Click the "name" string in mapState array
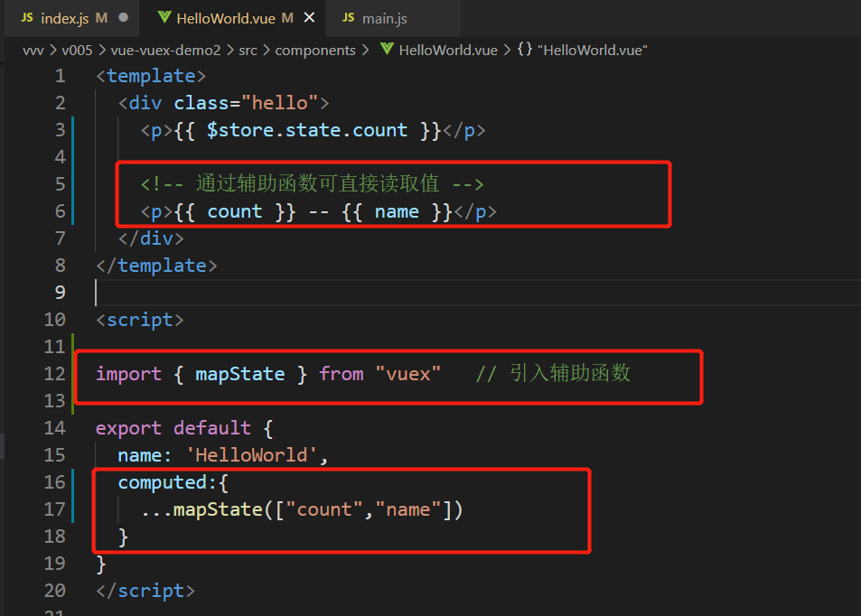The height and width of the screenshot is (616, 861). [x=408, y=509]
